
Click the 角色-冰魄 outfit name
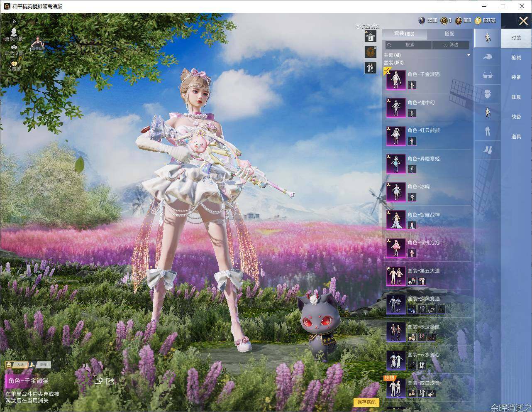coord(419,186)
